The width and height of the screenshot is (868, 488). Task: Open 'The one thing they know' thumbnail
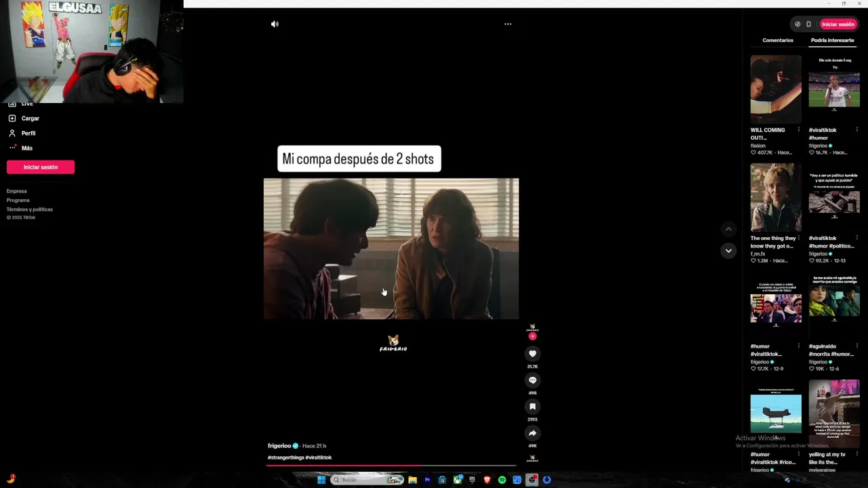(x=776, y=198)
